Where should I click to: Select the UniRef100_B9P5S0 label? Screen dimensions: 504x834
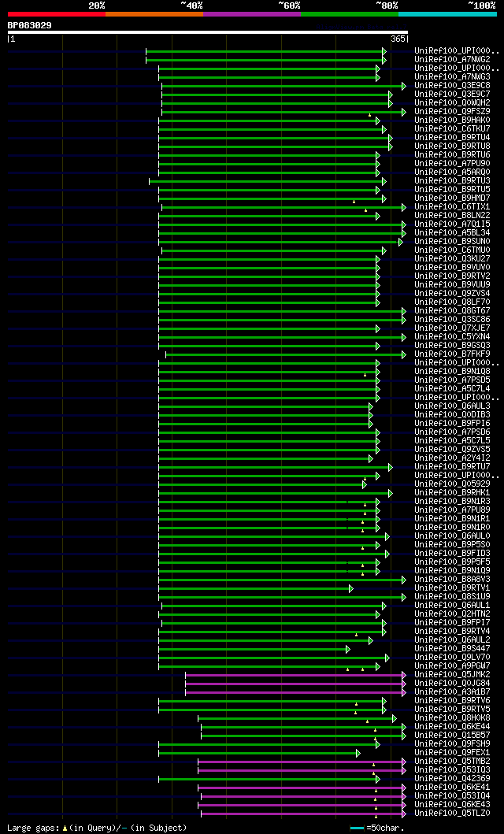tap(453, 545)
